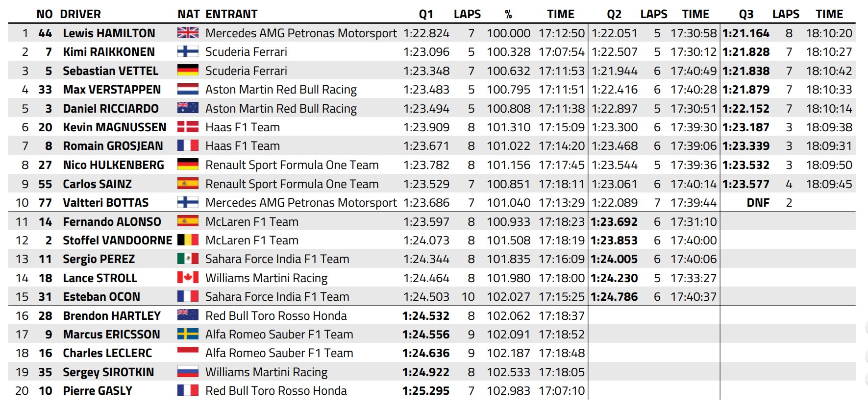Click the Australian flag beside Daniel Ricciardo
The image size is (868, 407).
(188, 108)
